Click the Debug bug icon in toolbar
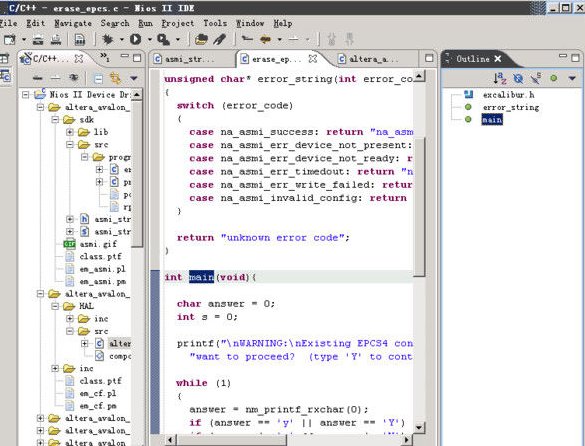585x446 pixels. [x=108, y=39]
